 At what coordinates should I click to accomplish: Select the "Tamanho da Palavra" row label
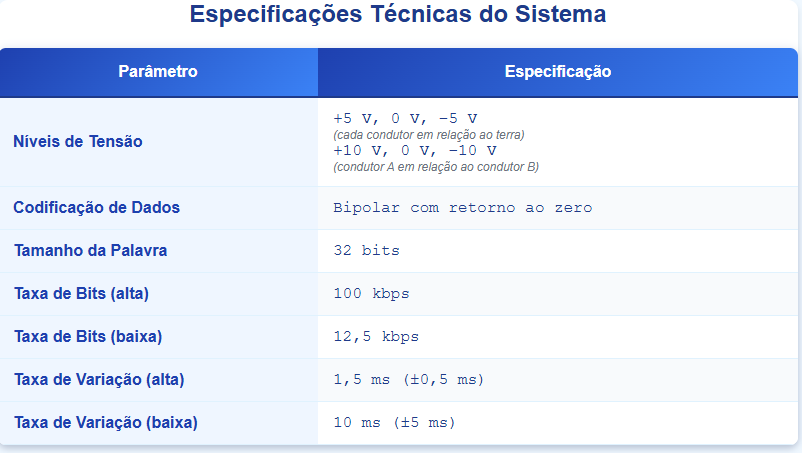coord(90,251)
